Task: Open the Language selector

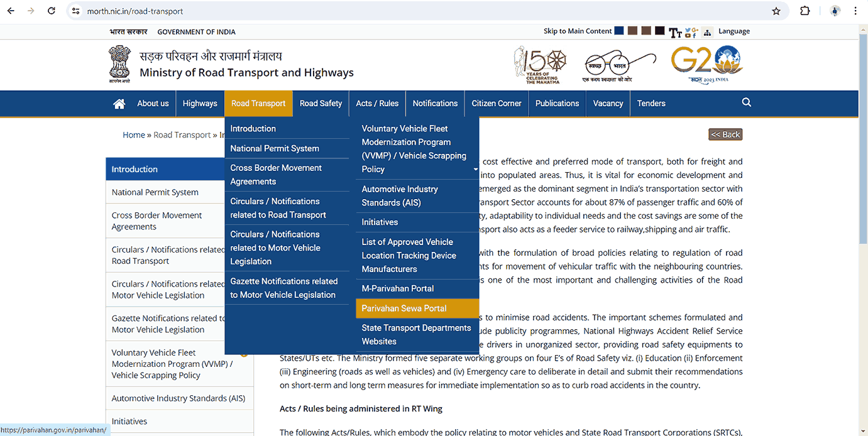Action: [734, 31]
